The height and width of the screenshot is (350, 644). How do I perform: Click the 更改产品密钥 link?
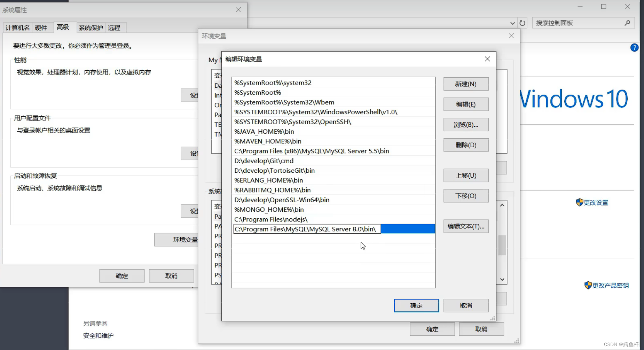tap(611, 286)
